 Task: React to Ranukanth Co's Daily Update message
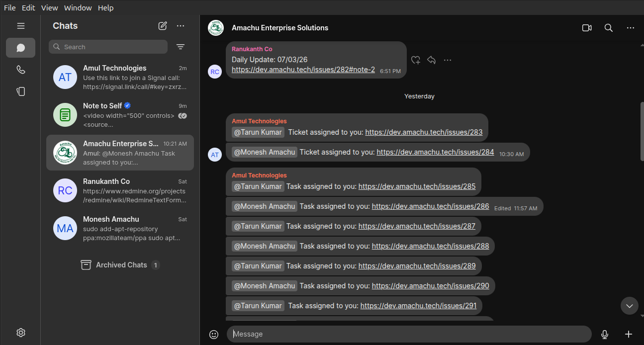point(416,60)
